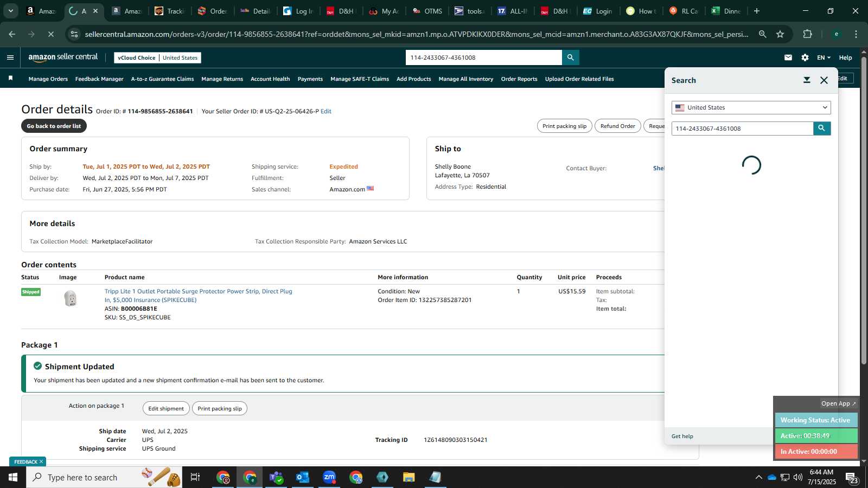
Task: Open the notifications center icon
Action: [x=852, y=478]
